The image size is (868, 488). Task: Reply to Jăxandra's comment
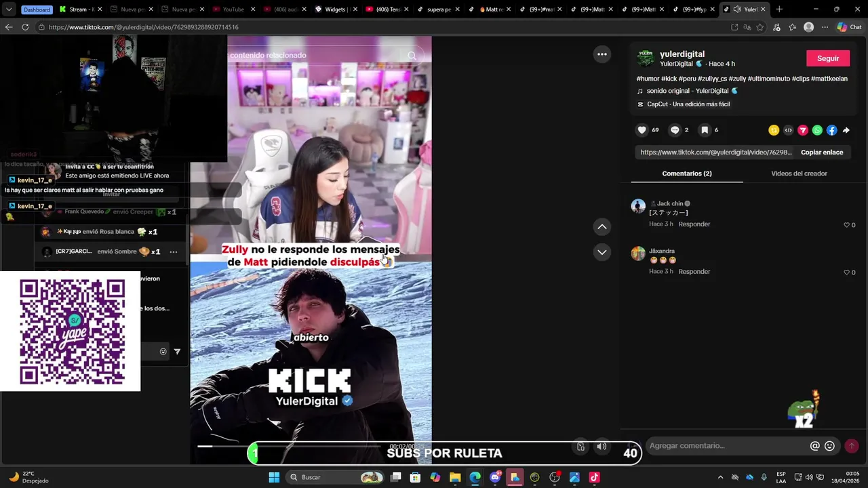(694, 272)
